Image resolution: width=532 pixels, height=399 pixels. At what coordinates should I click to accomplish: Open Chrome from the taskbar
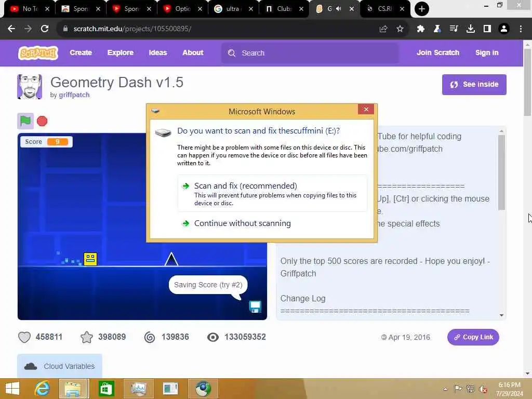(203, 389)
